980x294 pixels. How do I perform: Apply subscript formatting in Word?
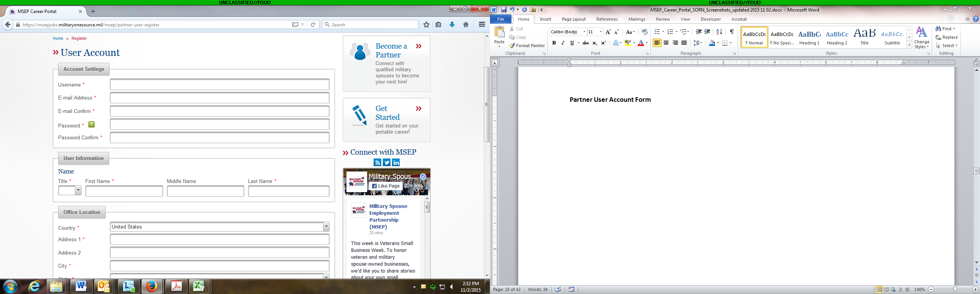click(x=595, y=43)
